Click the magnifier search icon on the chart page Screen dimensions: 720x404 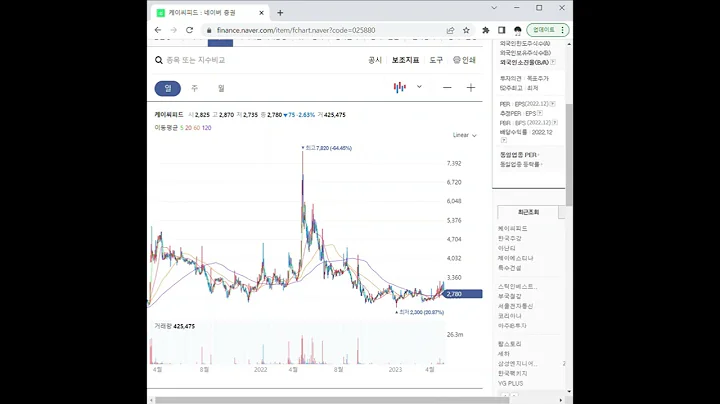click(159, 60)
